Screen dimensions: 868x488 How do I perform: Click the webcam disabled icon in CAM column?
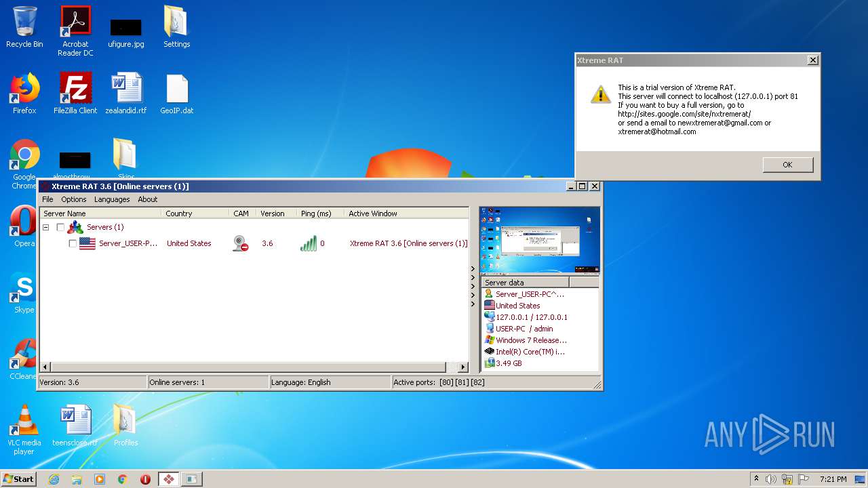pyautogui.click(x=240, y=243)
